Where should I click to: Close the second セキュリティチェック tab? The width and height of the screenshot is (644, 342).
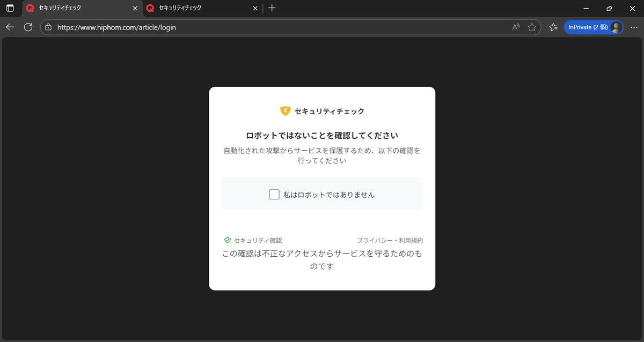coord(255,8)
